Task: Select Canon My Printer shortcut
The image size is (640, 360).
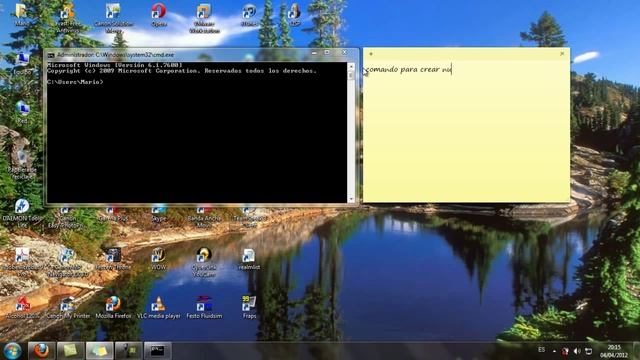Action: (68, 308)
